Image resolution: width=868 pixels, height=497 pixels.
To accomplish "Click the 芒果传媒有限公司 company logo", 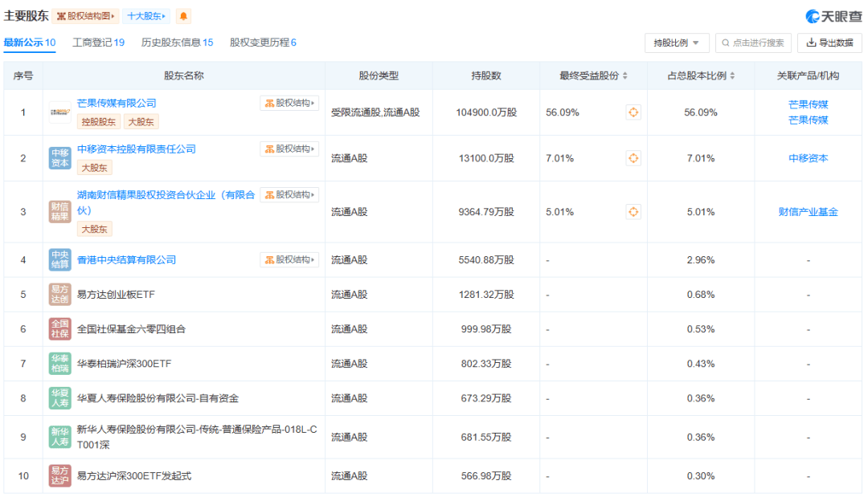I will tap(59, 112).
